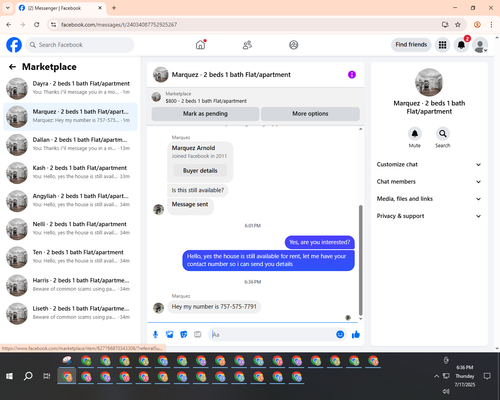The height and width of the screenshot is (400, 500).
Task: Expand Chat members section
Action: pos(429,182)
